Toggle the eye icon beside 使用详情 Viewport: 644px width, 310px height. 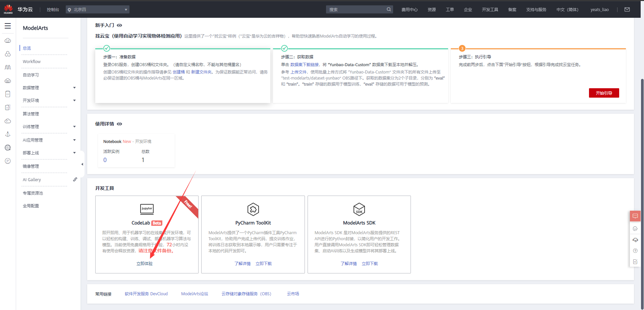(119, 124)
